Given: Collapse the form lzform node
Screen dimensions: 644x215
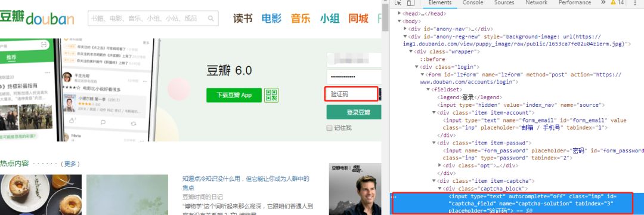Looking at the screenshot, I should (423, 75).
